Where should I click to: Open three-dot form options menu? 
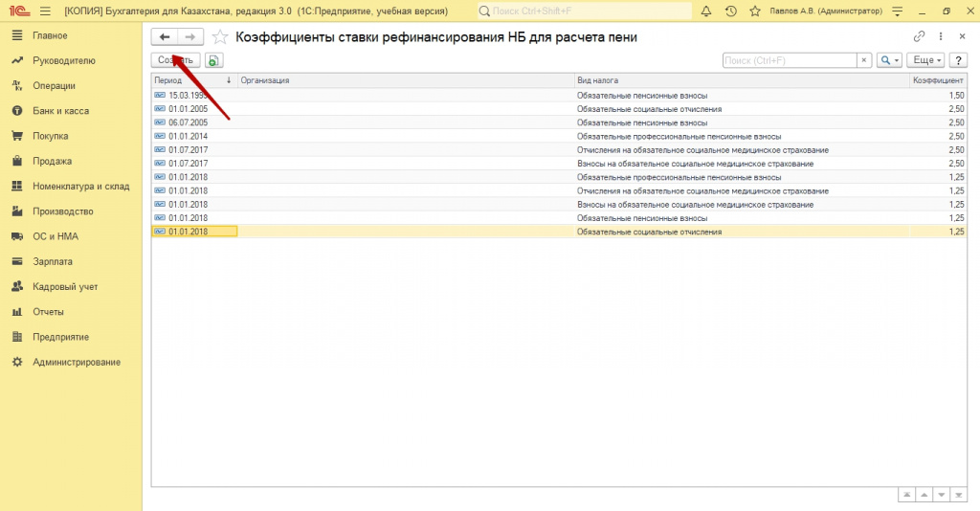click(x=941, y=37)
